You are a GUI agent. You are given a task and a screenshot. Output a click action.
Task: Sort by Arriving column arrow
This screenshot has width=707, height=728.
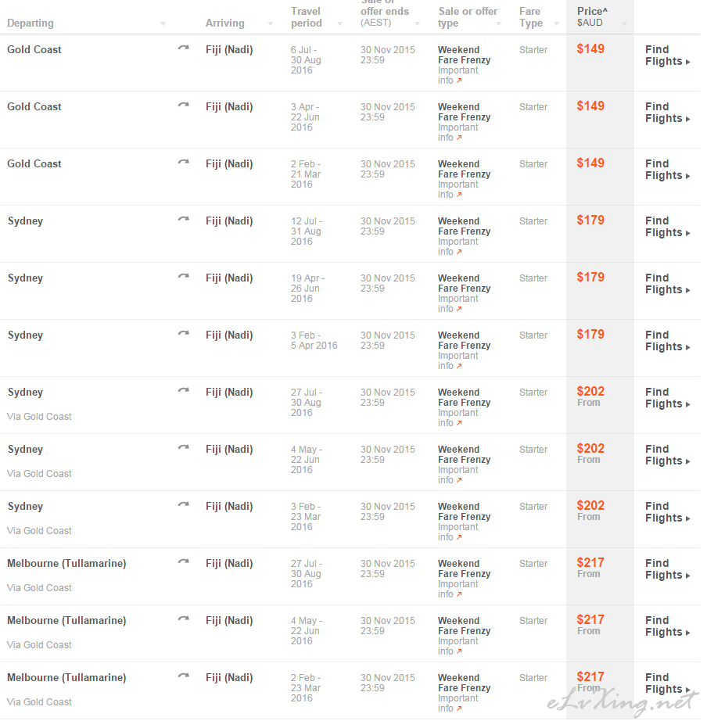pos(270,23)
